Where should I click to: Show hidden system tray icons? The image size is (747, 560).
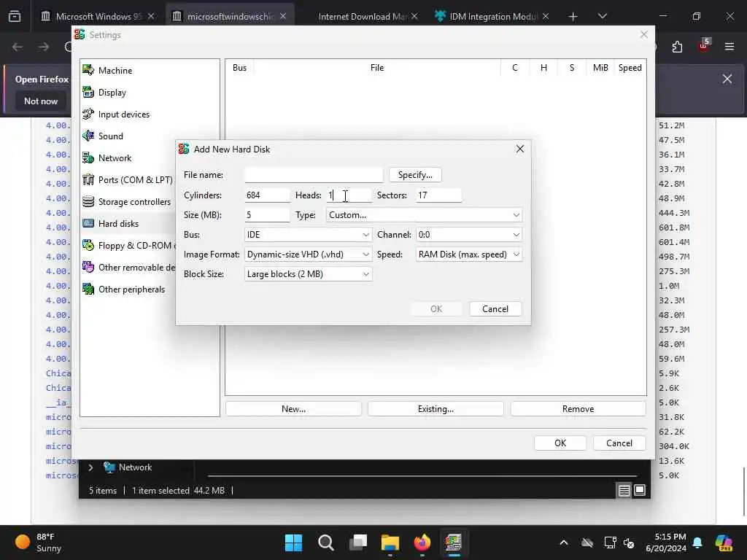tap(564, 542)
